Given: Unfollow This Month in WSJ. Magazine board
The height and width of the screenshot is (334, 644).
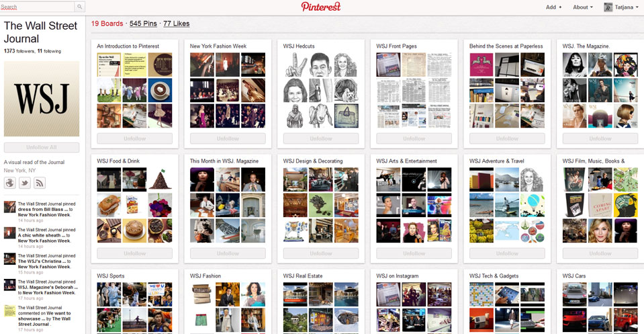Looking at the screenshot, I should click(228, 253).
